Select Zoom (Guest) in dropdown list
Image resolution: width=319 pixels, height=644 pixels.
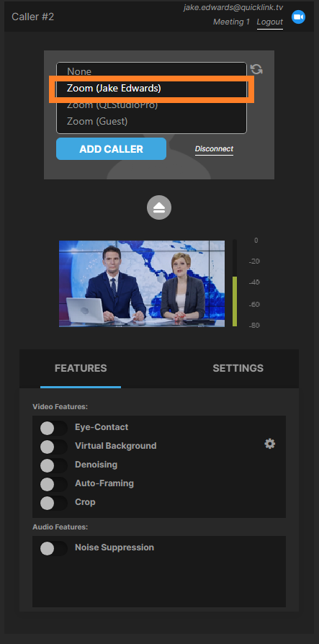click(151, 122)
